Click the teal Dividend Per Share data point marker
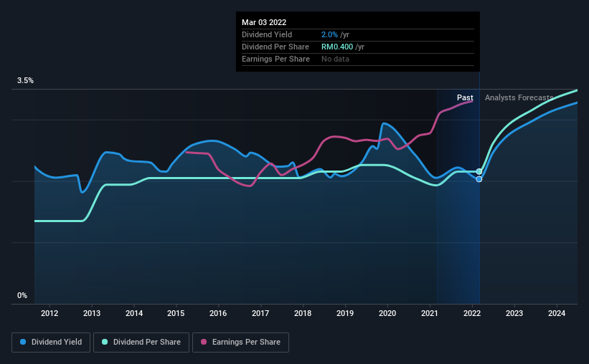Image resolution: width=589 pixels, height=364 pixels. click(x=479, y=171)
